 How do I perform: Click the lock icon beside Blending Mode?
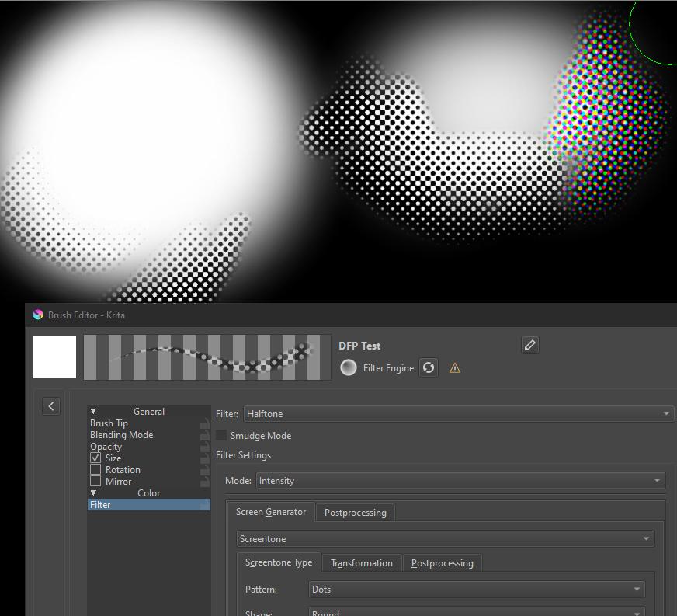point(204,436)
